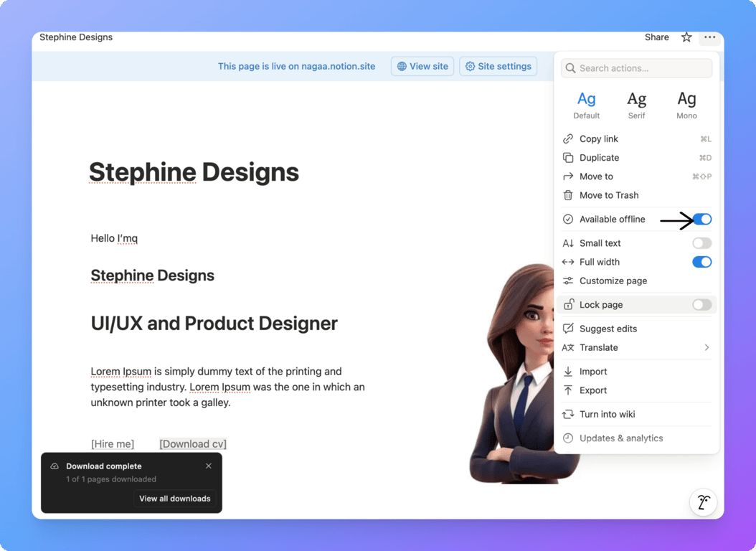Open Notion AI with the face icon

(x=703, y=502)
